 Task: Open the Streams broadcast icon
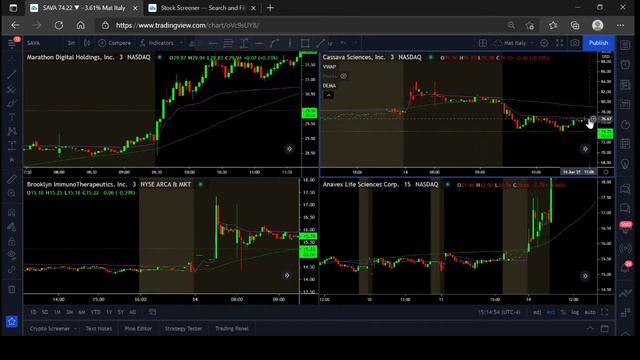pos(625,248)
